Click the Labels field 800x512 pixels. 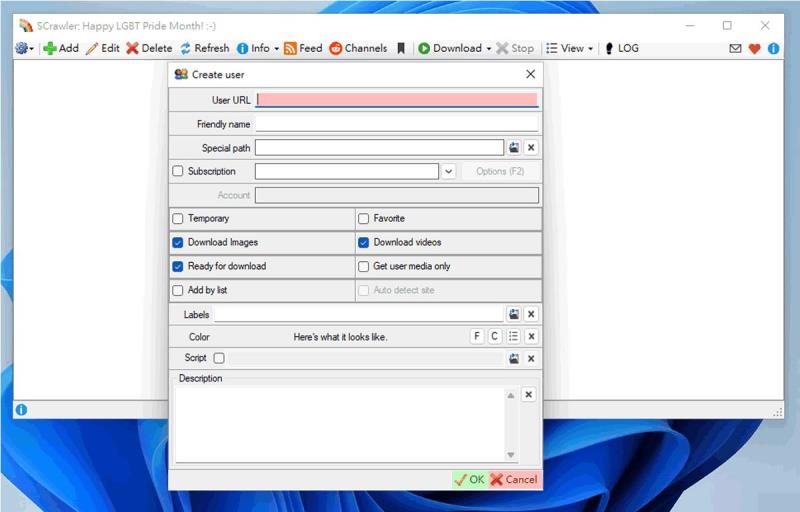[359, 314]
